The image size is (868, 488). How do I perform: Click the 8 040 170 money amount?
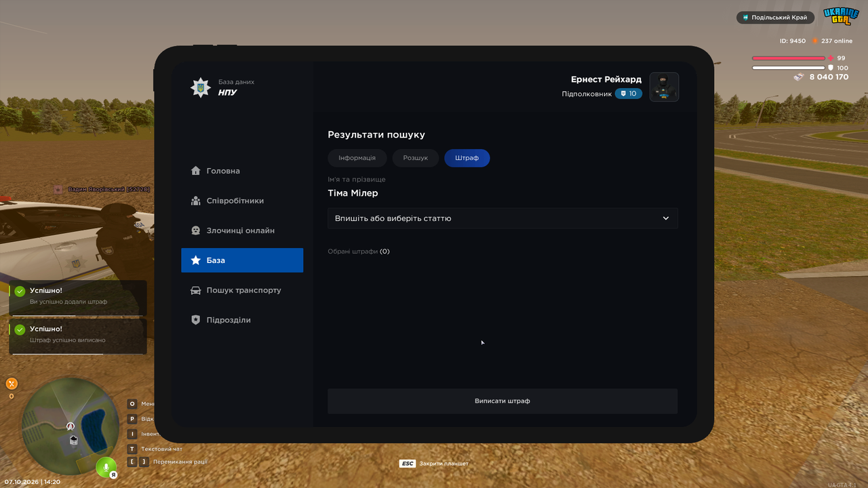pyautogui.click(x=829, y=77)
